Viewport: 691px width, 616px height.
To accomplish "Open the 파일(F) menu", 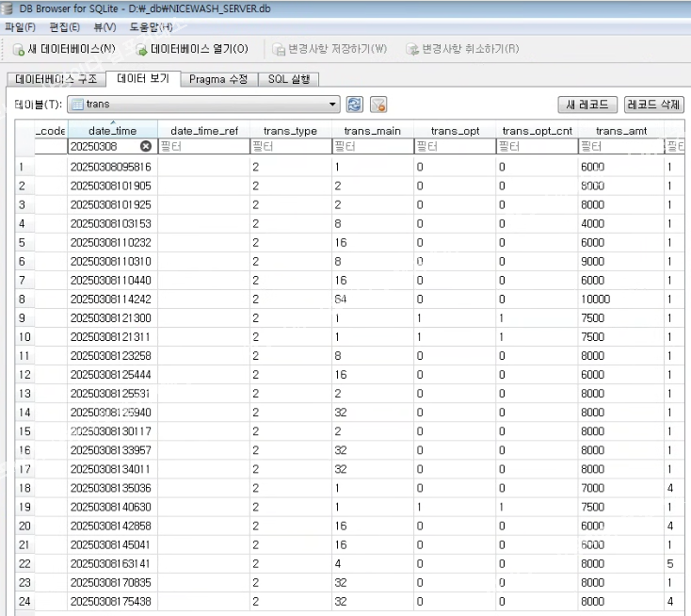I will [21, 27].
